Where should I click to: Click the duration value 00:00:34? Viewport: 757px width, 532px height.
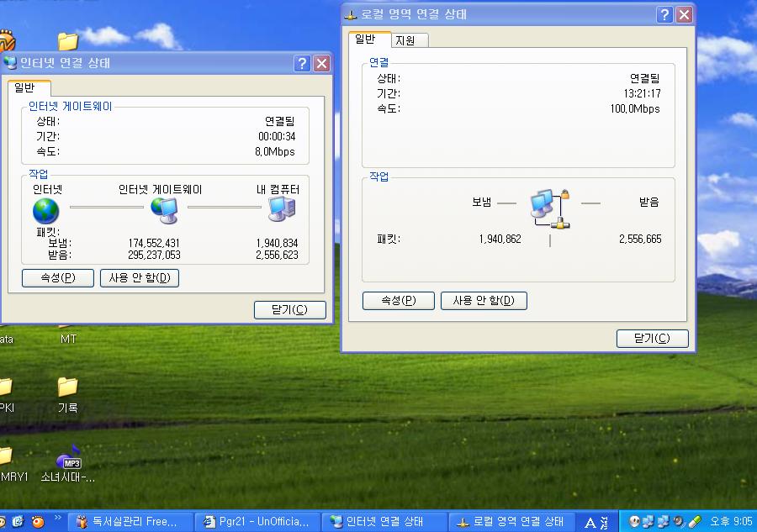point(277,136)
